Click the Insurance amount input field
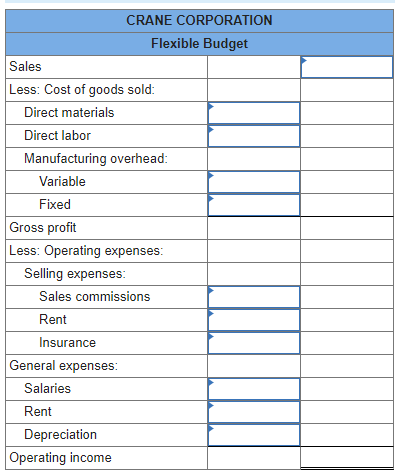 254,343
